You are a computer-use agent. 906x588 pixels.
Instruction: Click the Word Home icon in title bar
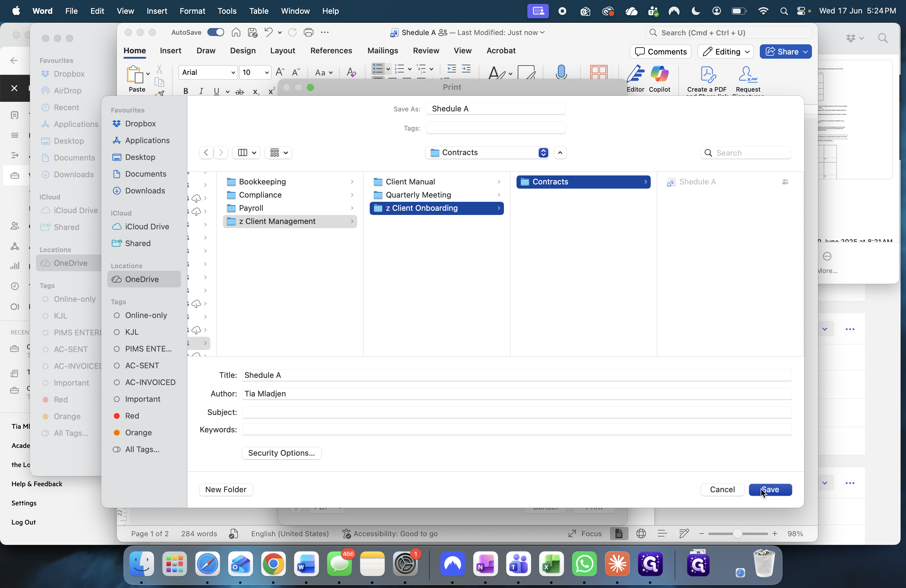click(236, 33)
